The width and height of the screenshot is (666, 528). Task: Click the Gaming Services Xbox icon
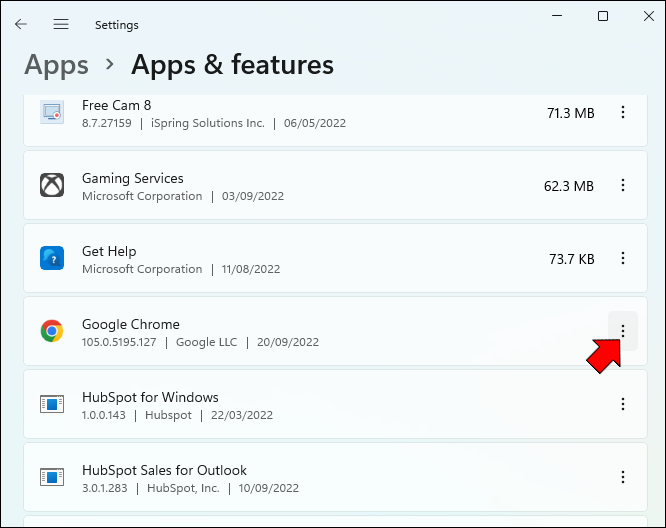tap(52, 186)
